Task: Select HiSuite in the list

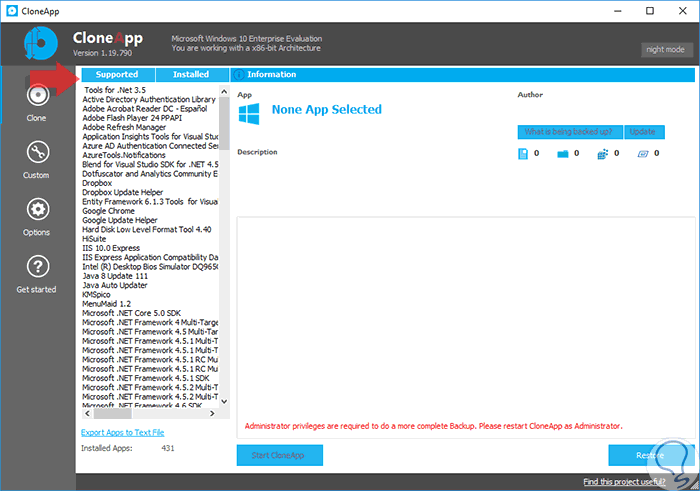Action: (x=94, y=239)
